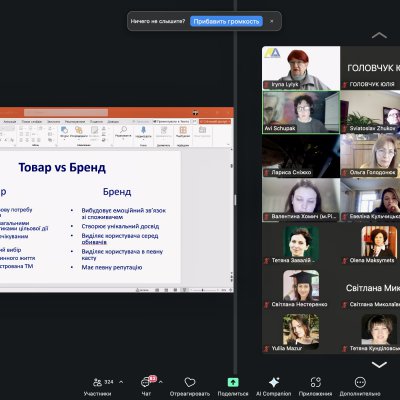The height and width of the screenshot is (400, 400).
Task: Expand the arrow next to participants count 324
Action: pos(121,382)
